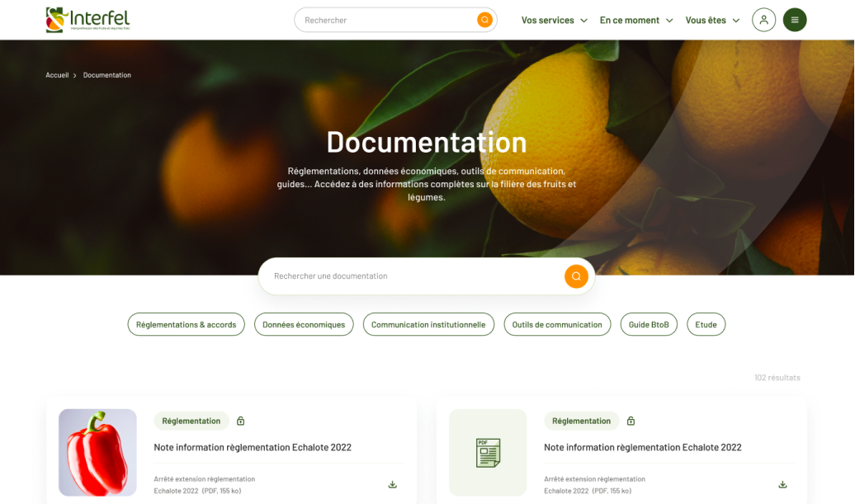
Task: Open the first Note information Echalote 2022 title
Action: point(253,448)
